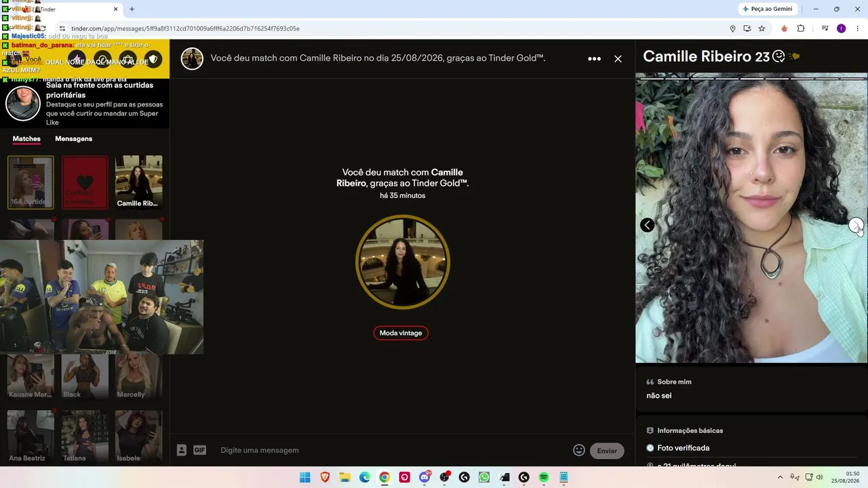Screen dimensions: 868x488
Task: Open the Chrome profile avatar
Action: click(842, 28)
